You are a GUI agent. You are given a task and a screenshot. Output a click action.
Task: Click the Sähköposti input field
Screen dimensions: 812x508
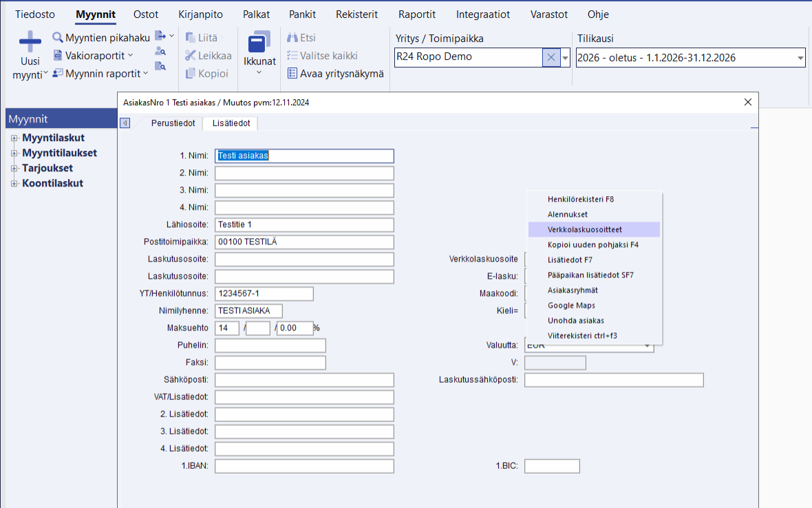(x=304, y=380)
